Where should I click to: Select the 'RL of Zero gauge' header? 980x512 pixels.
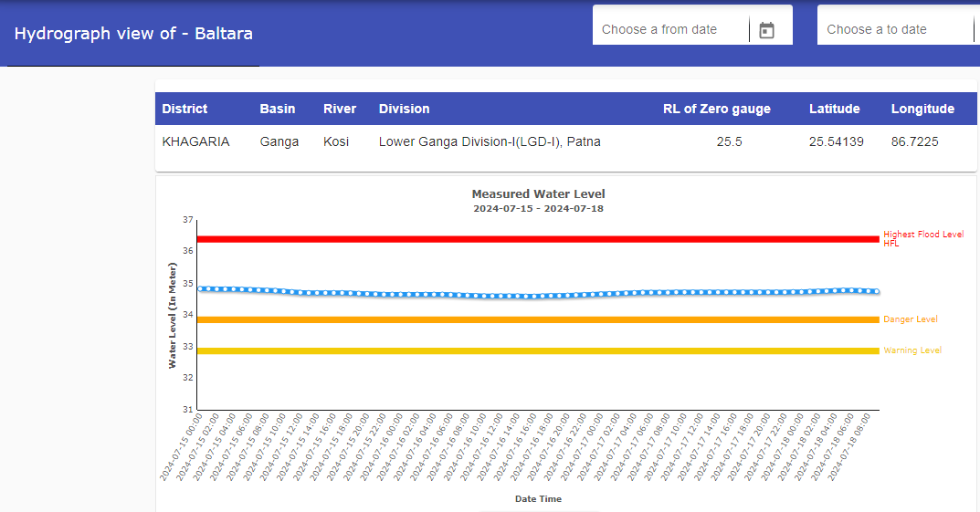[716, 109]
